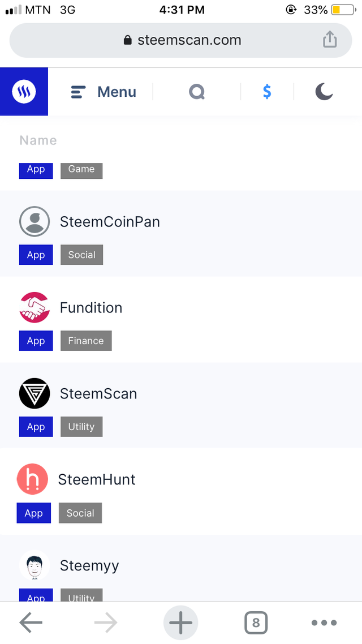Click the SteemHunt logo icon
Image resolution: width=362 pixels, height=644 pixels.
pyautogui.click(x=32, y=479)
